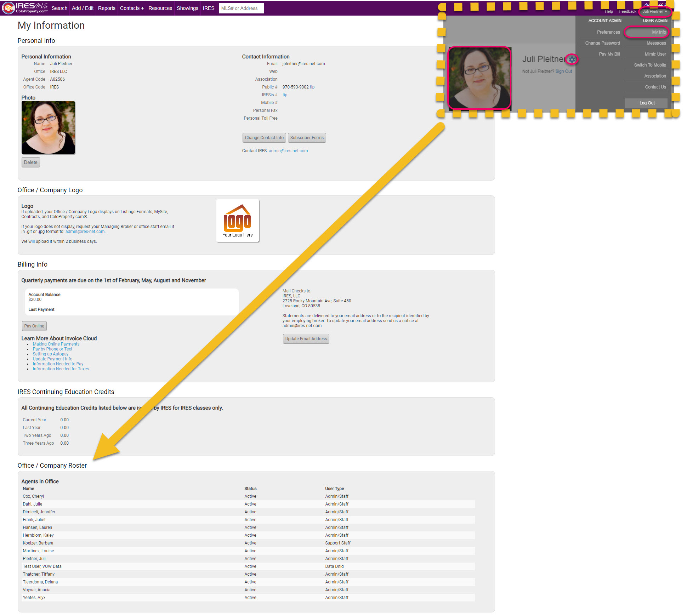Click the Log Out button
Screen dimensions: 687x616
tap(647, 103)
